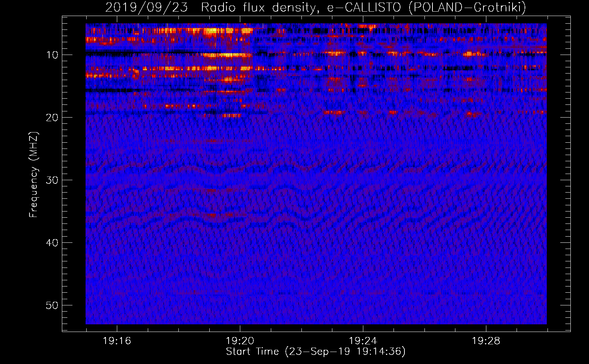The image size is (589, 364).
Task: Click the 19:20 time tick label
Action: (x=240, y=341)
